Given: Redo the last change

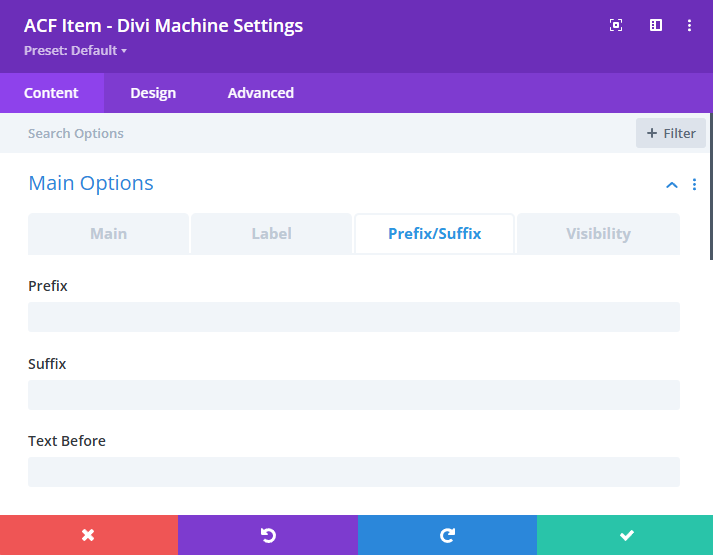Looking at the screenshot, I should click(x=447, y=535).
